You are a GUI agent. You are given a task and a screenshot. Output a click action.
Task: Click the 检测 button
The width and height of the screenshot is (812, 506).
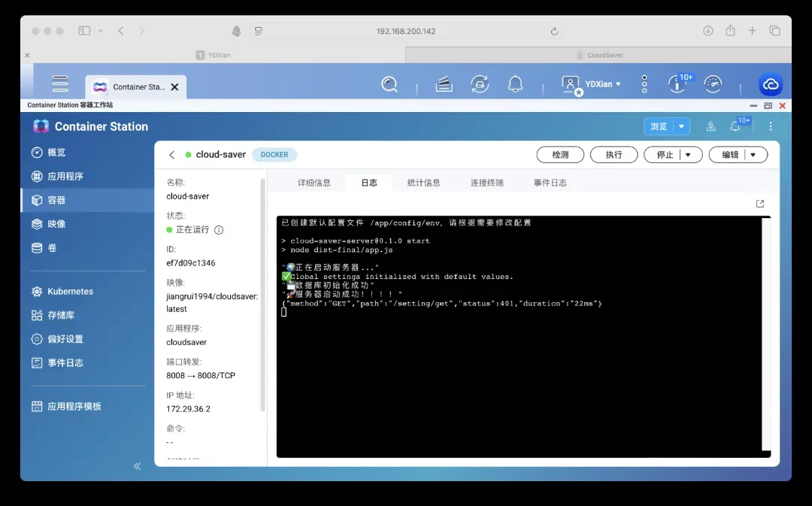pos(560,155)
